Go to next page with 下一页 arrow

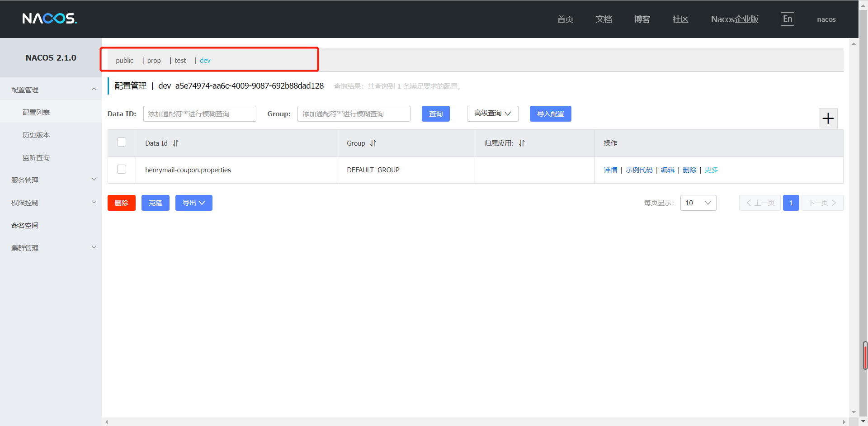click(x=822, y=203)
